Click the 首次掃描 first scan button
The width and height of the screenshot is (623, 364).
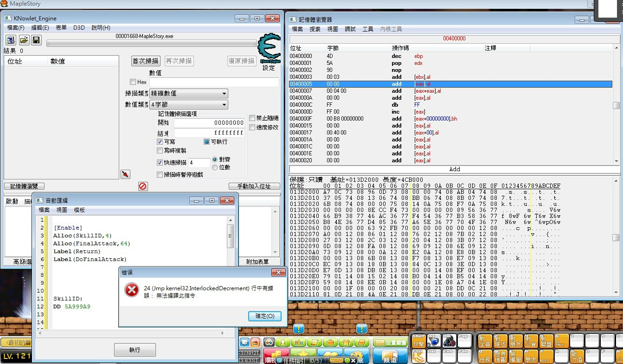click(146, 61)
